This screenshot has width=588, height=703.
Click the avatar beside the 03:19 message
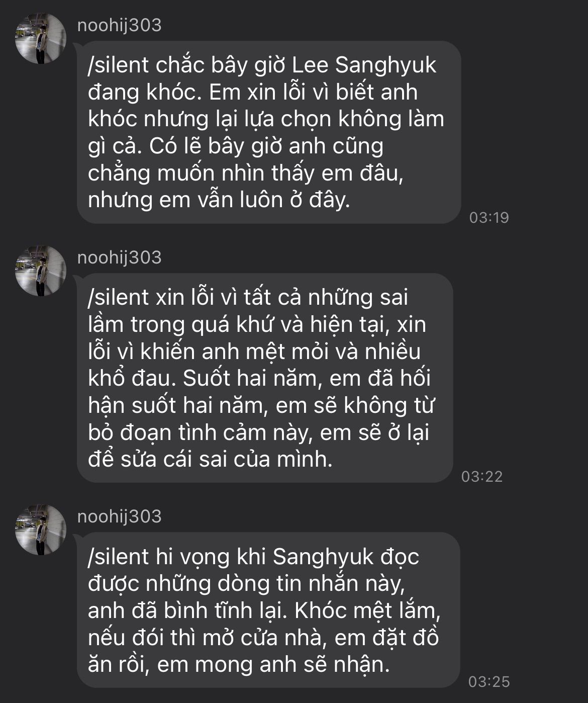(x=41, y=39)
